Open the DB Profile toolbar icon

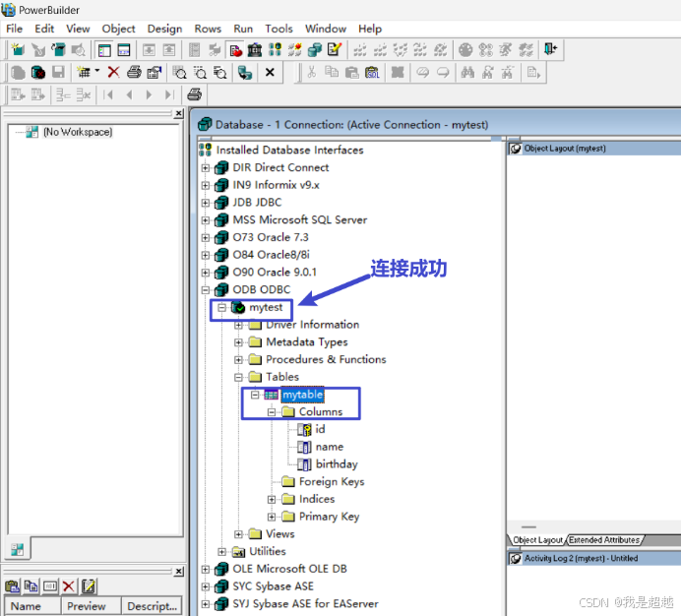pyautogui.click(x=276, y=50)
